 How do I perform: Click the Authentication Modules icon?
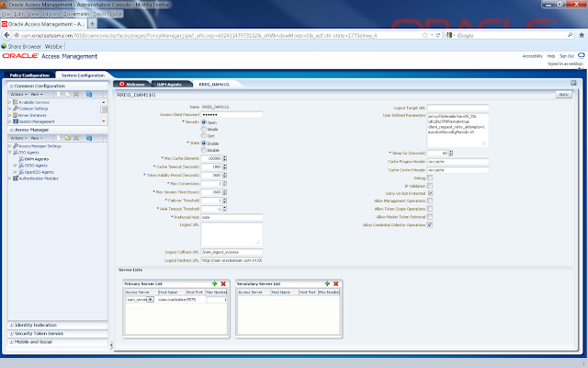(x=16, y=178)
